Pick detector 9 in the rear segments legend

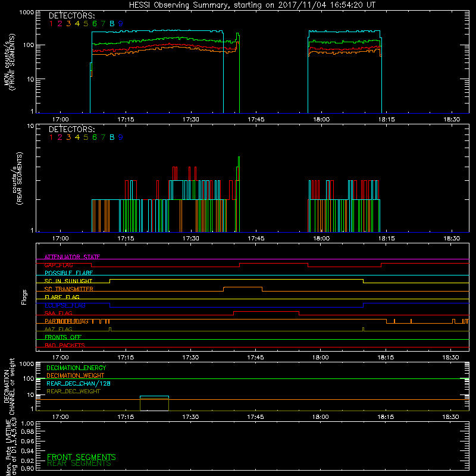pyautogui.click(x=121, y=137)
